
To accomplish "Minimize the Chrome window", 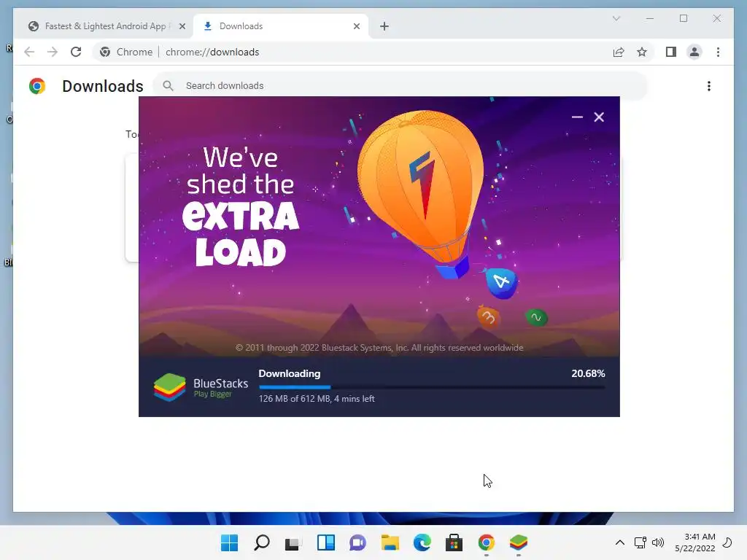I will [x=650, y=18].
